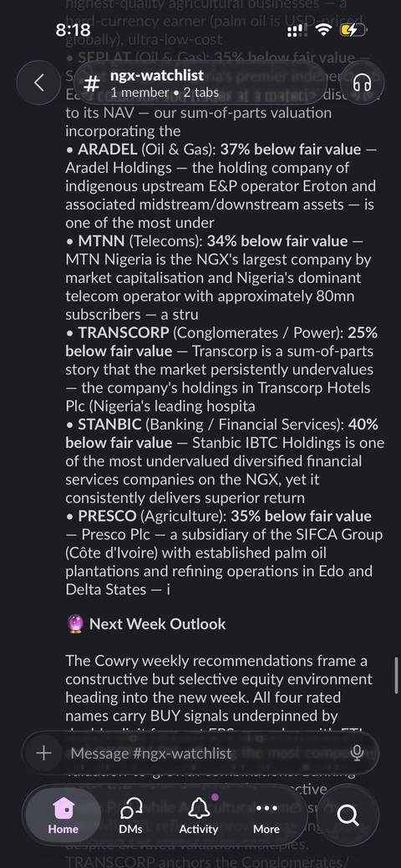The height and width of the screenshot is (868, 401).
Task: Tap the battery status indicator
Action: (x=353, y=30)
